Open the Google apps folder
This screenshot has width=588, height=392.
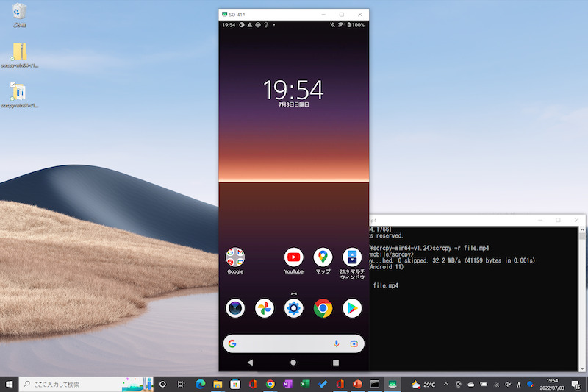click(235, 257)
